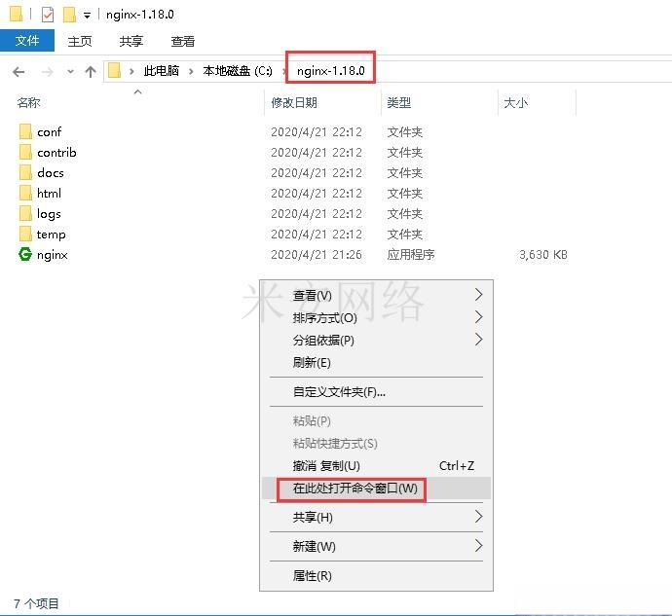This screenshot has height=616, width=672.
Task: Click the folder icon in address bar
Action: 114,70
